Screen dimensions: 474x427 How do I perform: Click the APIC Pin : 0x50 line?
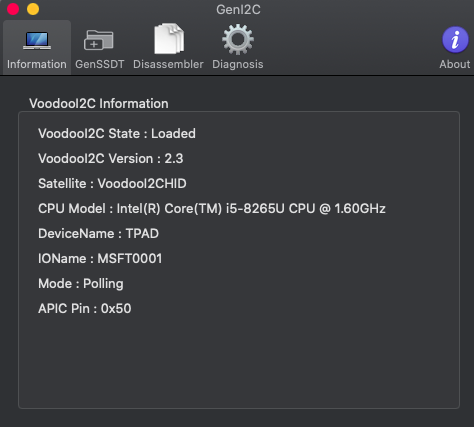pos(85,309)
